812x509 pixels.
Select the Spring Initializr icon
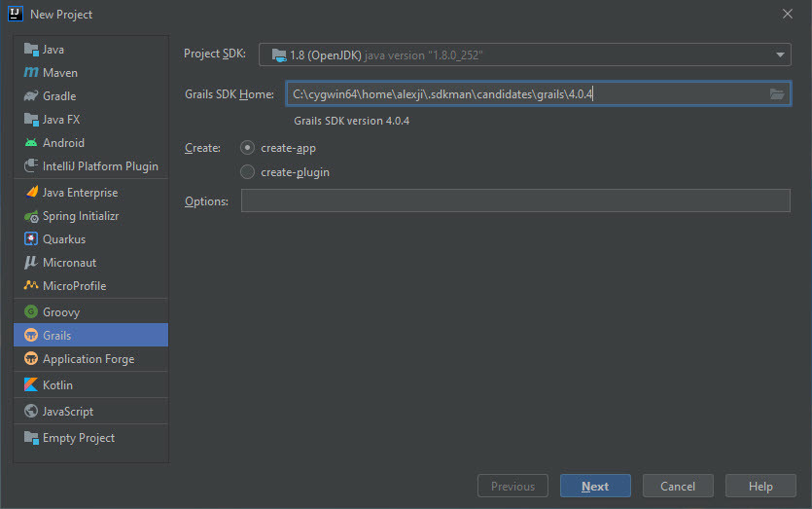pyautogui.click(x=31, y=216)
